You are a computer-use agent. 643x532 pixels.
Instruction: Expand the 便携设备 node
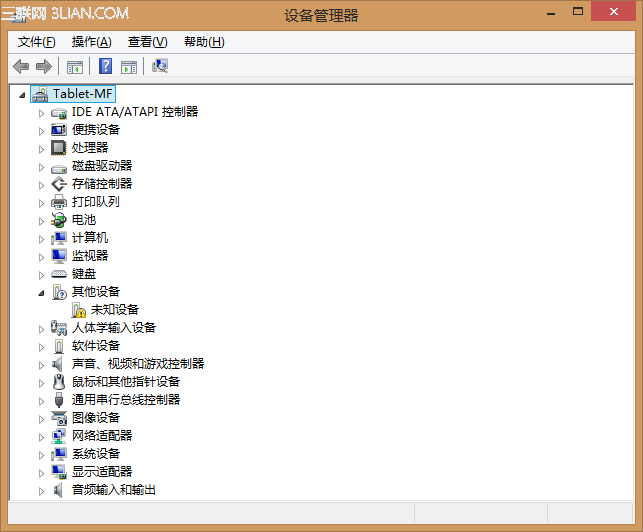click(41, 131)
